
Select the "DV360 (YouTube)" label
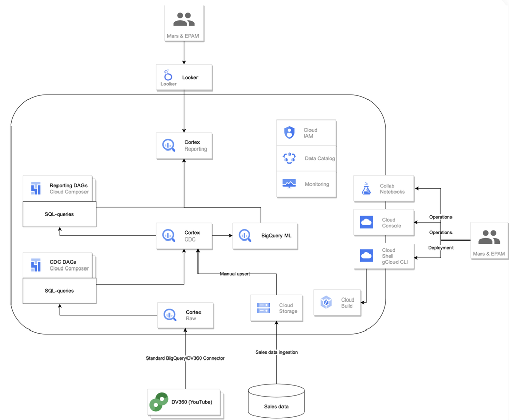coord(191,402)
